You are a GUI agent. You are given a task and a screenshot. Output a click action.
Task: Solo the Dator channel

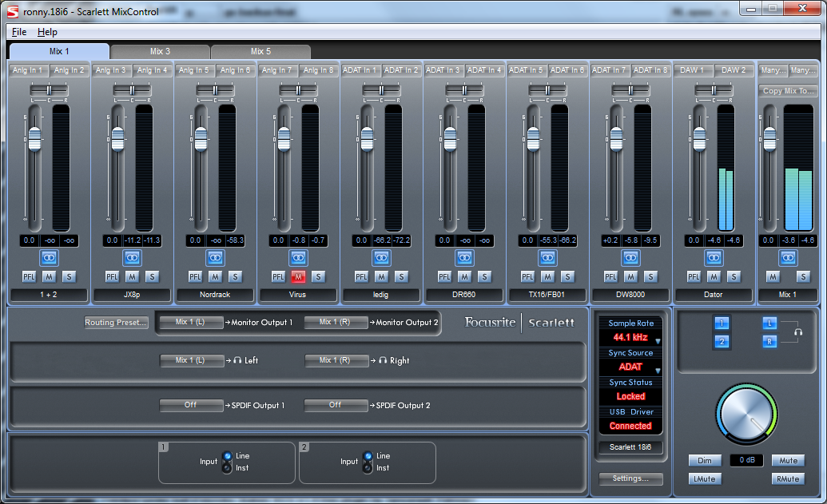coord(734,277)
